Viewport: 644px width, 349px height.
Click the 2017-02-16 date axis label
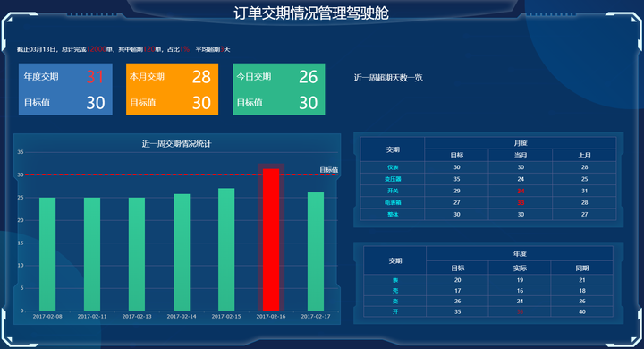point(271,317)
